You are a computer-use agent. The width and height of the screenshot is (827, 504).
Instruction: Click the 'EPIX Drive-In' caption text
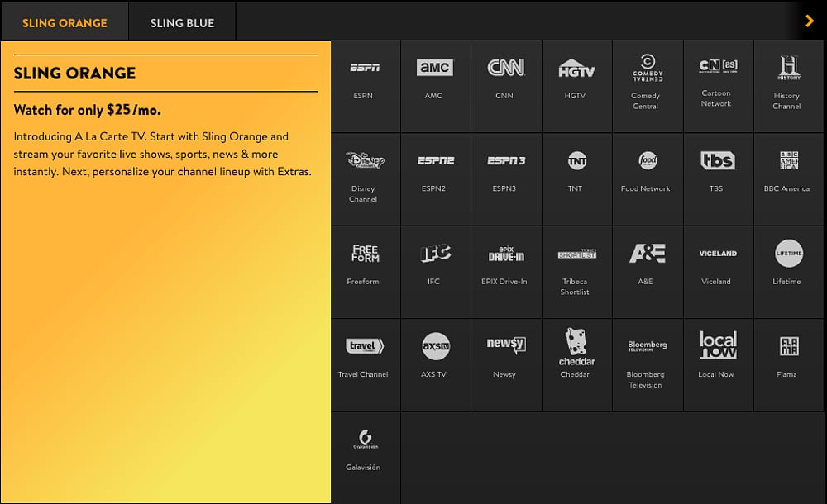point(504,282)
